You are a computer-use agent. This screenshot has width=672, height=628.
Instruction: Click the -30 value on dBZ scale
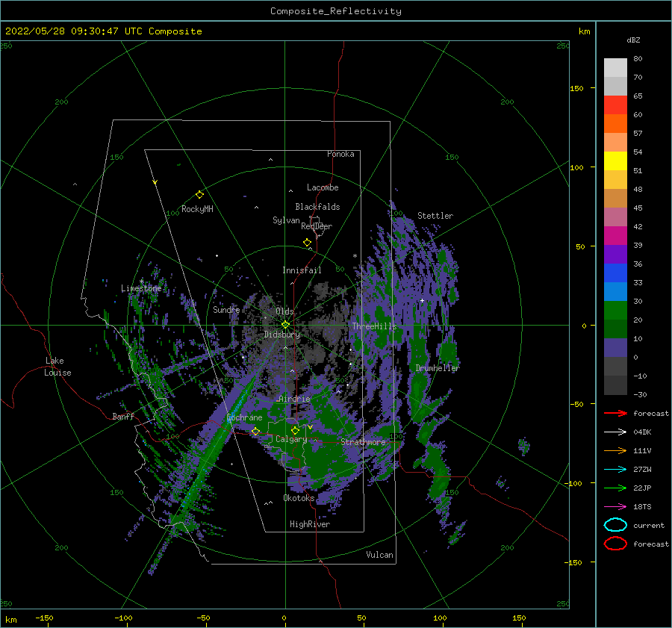[640, 394]
